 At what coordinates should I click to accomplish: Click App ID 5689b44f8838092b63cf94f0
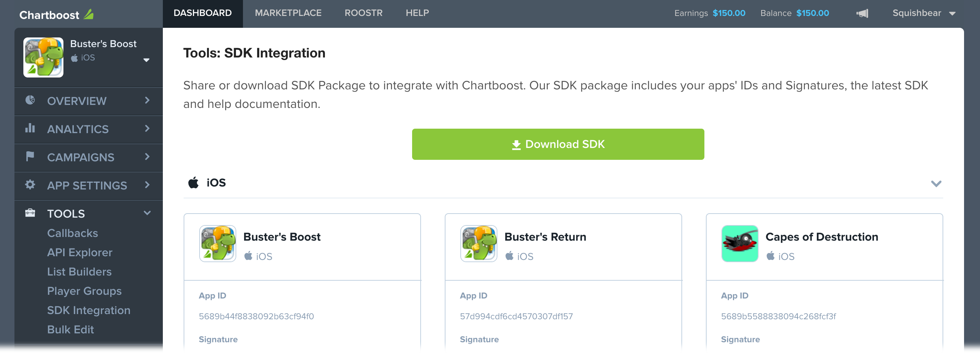[256, 317]
